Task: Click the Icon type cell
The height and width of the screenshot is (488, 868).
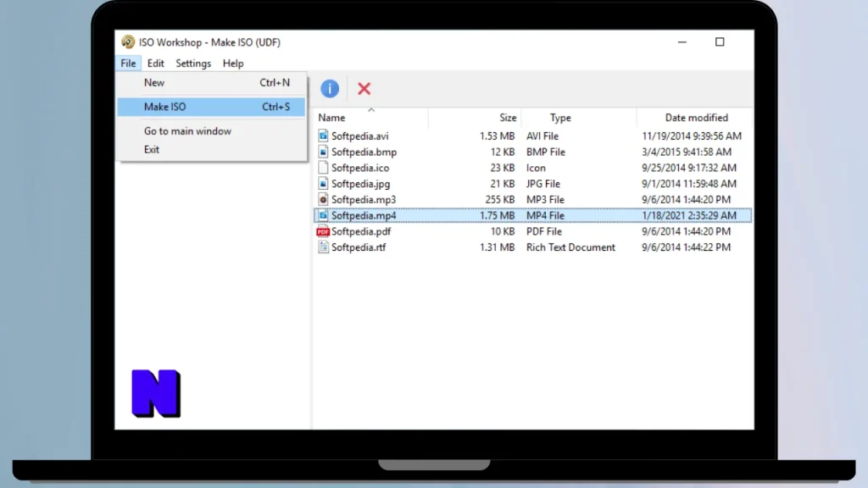Action: 536,168
